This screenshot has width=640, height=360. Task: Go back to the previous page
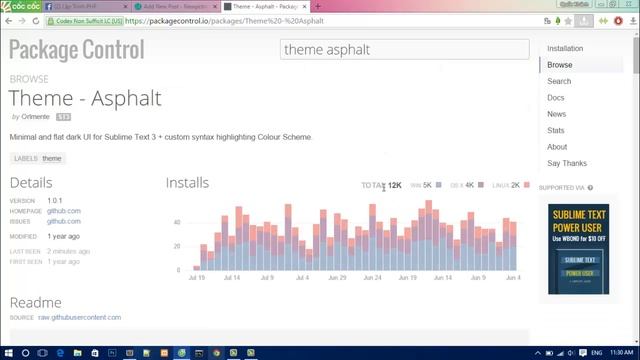(9, 21)
